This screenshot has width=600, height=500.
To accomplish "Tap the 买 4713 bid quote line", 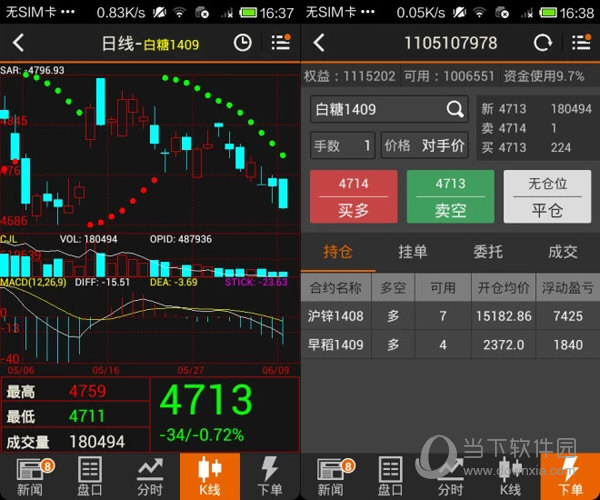I will (x=536, y=147).
